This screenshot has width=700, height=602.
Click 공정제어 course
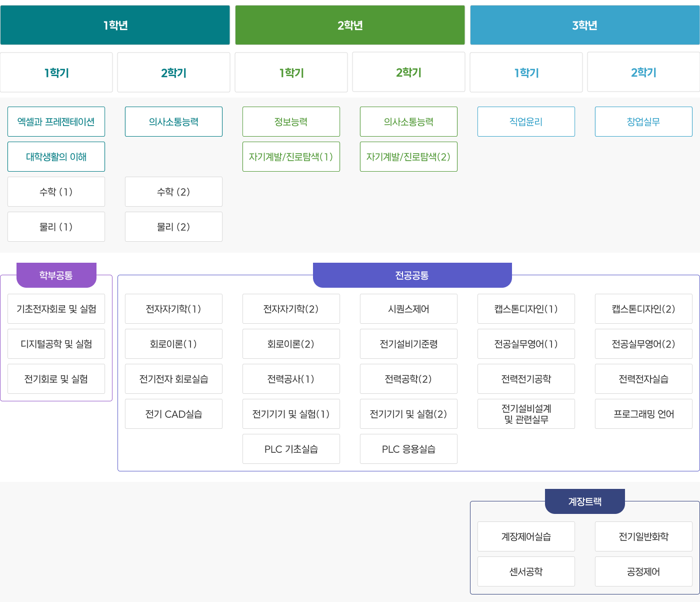click(x=643, y=571)
